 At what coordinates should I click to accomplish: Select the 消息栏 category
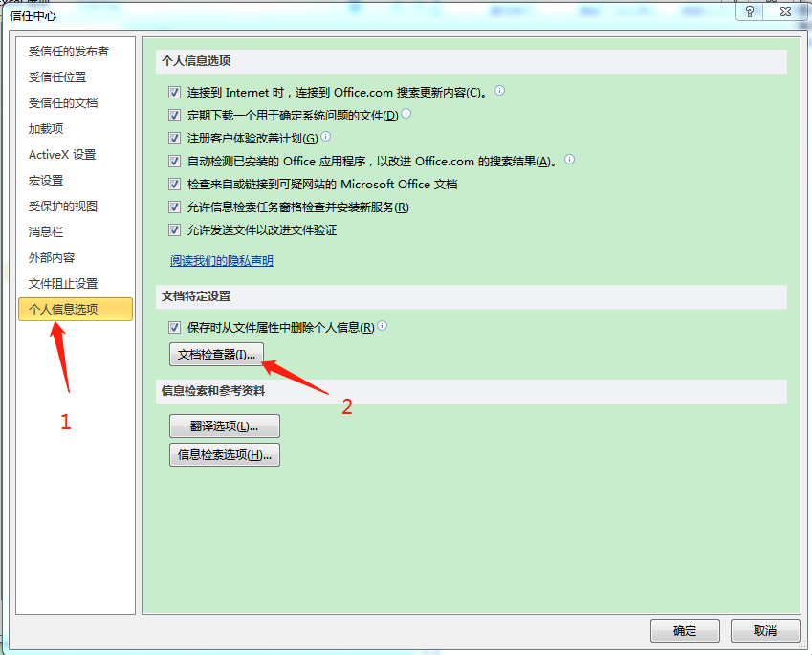46,232
